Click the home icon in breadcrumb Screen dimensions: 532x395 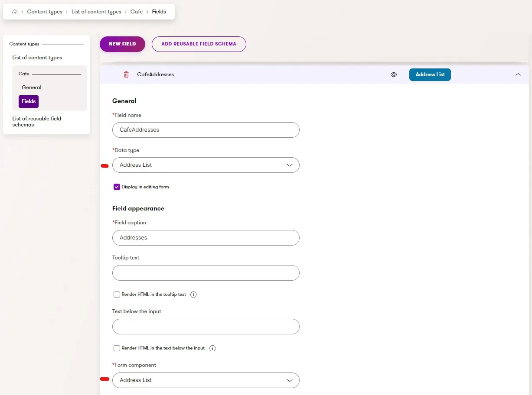[15, 12]
